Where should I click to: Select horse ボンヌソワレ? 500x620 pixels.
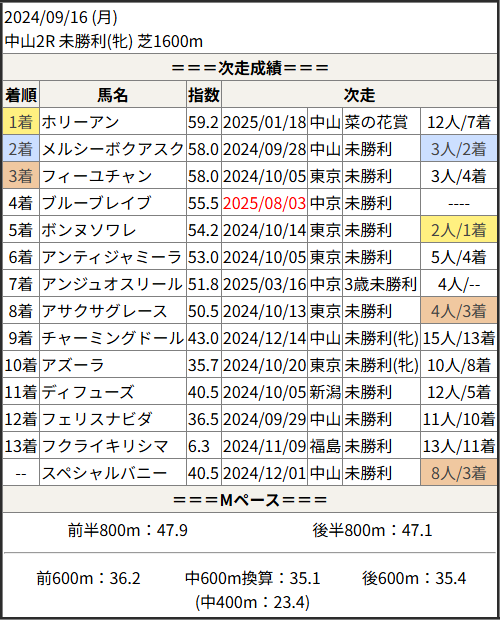click(x=89, y=230)
